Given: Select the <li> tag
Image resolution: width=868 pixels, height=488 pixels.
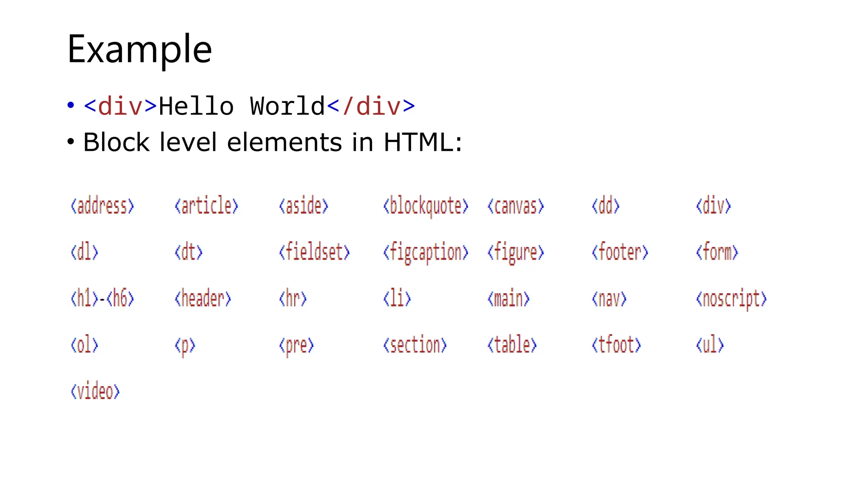Looking at the screenshot, I should pos(397,299).
